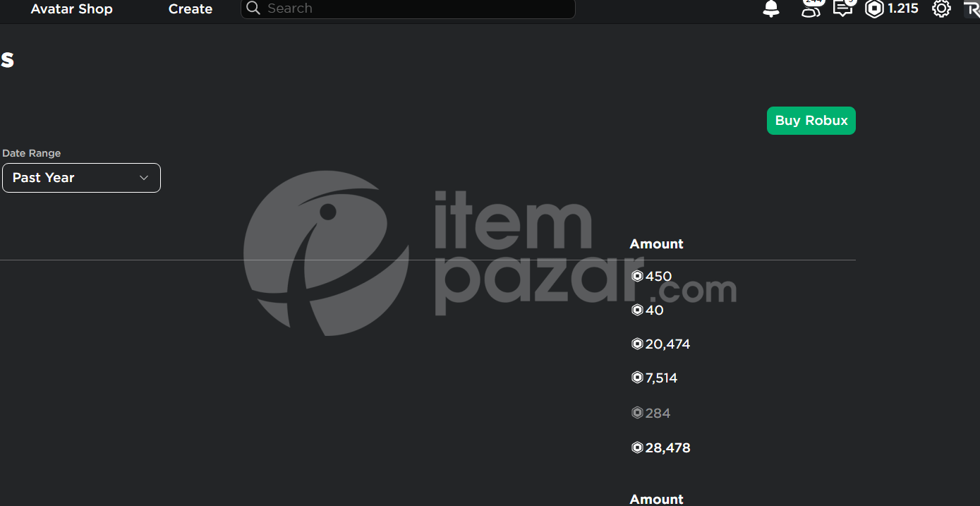Click the greyed Robux icon beside 284
Image resolution: width=980 pixels, height=506 pixels.
tap(637, 413)
